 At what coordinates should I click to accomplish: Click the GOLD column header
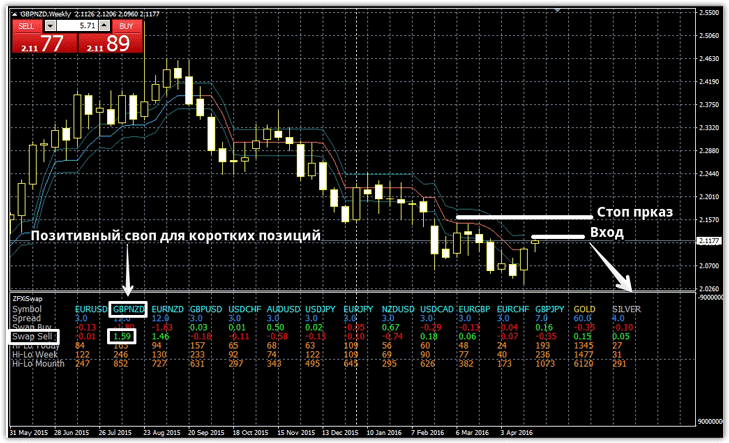[584, 309]
